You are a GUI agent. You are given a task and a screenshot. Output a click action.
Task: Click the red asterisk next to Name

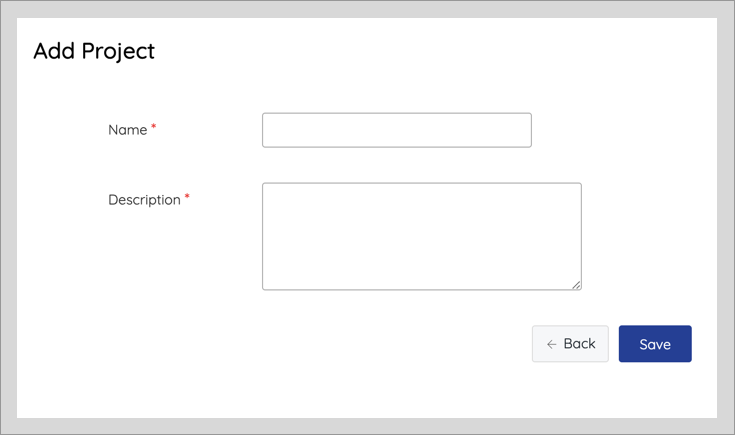(x=153, y=127)
